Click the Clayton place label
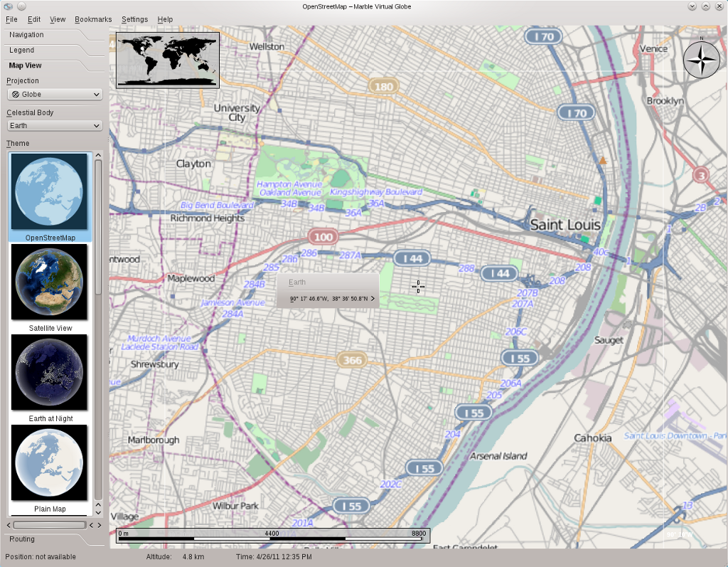 click(x=193, y=164)
